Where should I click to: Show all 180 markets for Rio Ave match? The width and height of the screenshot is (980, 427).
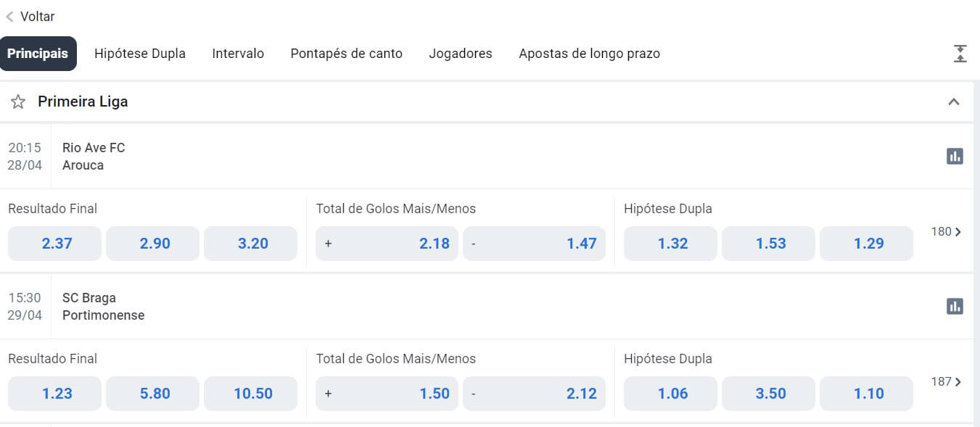pos(947,232)
